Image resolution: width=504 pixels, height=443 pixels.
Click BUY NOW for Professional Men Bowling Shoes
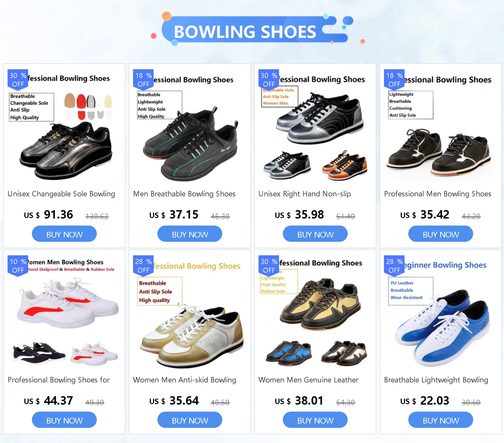pos(441,234)
